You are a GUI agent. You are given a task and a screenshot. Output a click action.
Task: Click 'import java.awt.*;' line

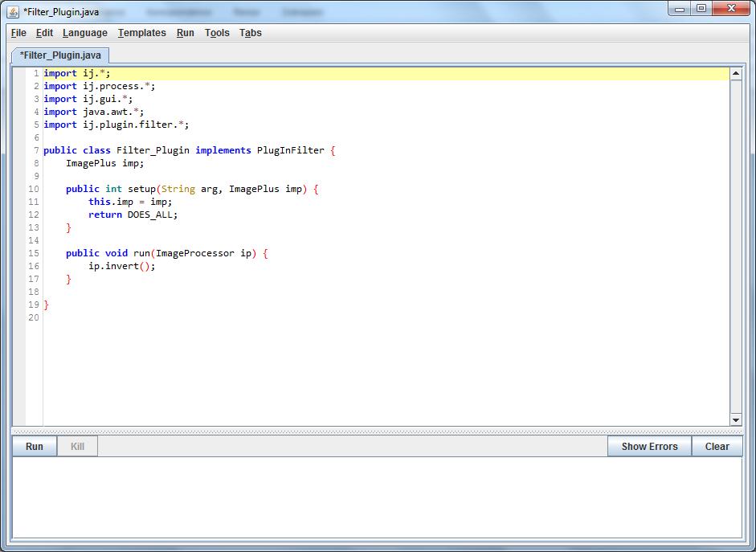(94, 112)
